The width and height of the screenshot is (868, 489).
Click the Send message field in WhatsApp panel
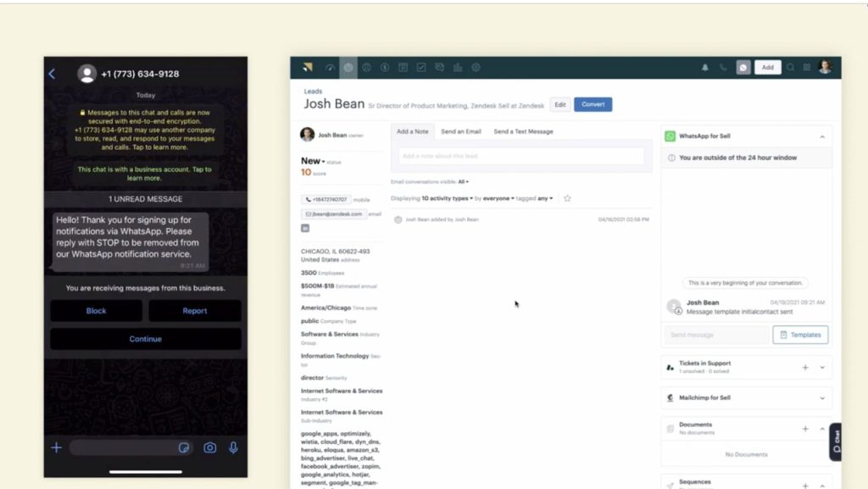[x=716, y=335]
